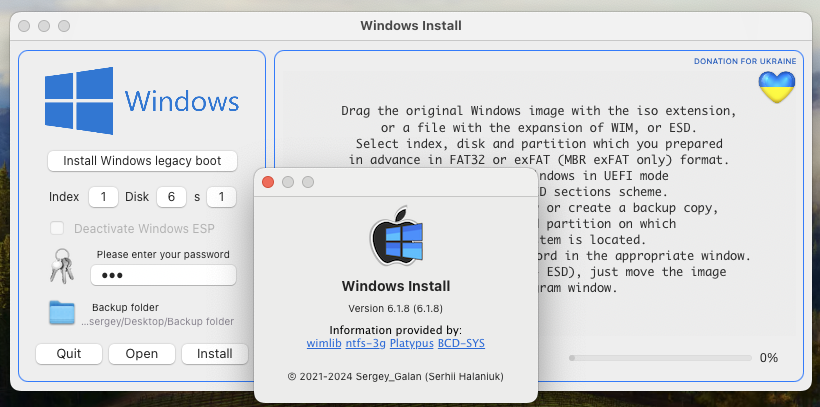The image size is (820, 407).
Task: Click the Windows Install app icon in About
Action: (x=396, y=235)
